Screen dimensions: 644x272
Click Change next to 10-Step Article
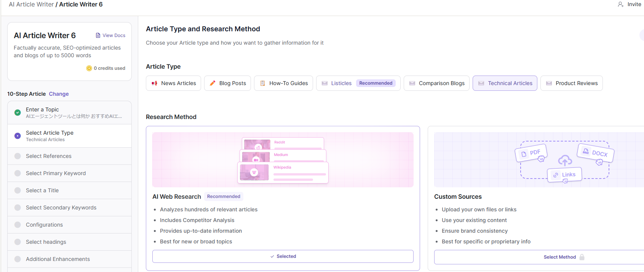[59, 94]
